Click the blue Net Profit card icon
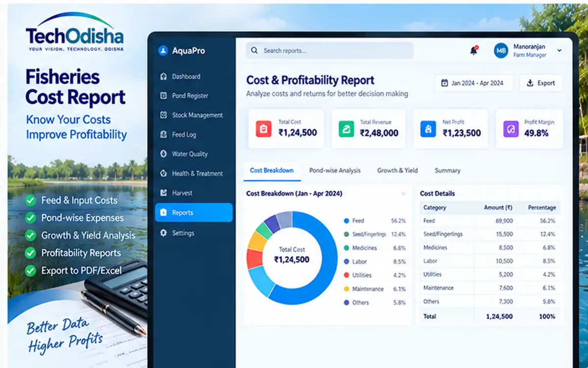 pos(428,129)
